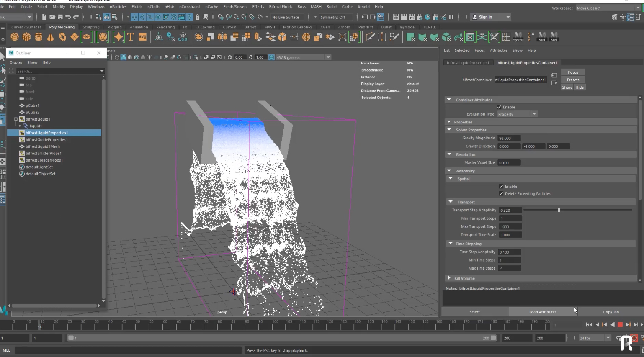Viewport: 644px width, 357px height.
Task: Create a polygon sphere from the shelf
Action: [x=15, y=37]
